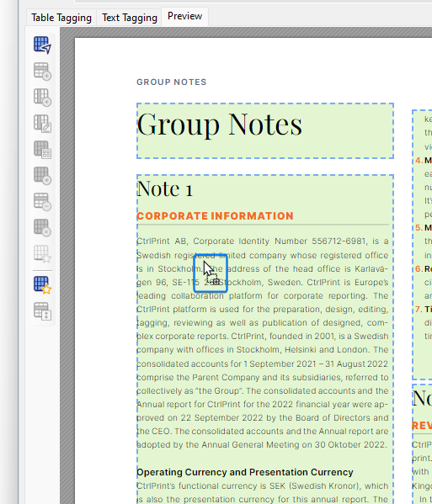Click the add column table icon
Screen dimensions: 432x504
pos(42,97)
